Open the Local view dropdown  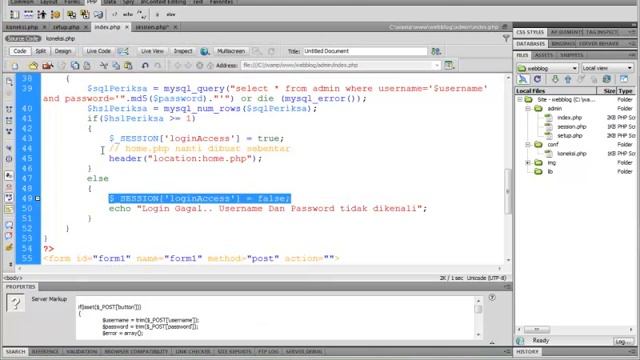(x=607, y=68)
